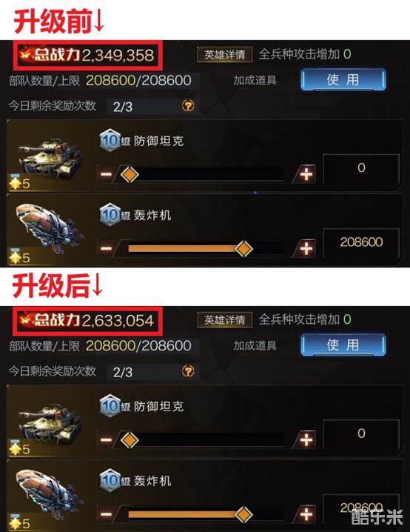
Task: Click the plus icon for 防御坦克 in lower panel
Action: 306,439
